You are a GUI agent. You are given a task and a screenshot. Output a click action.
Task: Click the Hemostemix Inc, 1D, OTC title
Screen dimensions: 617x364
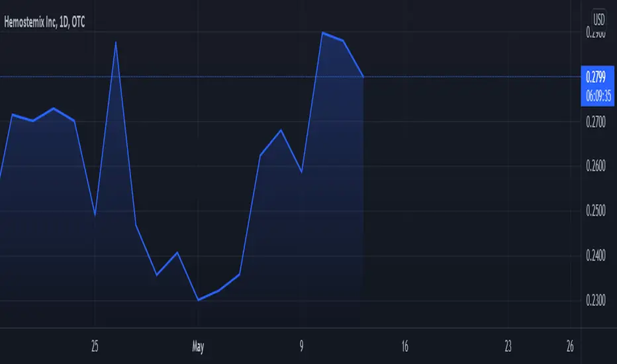[x=44, y=22]
